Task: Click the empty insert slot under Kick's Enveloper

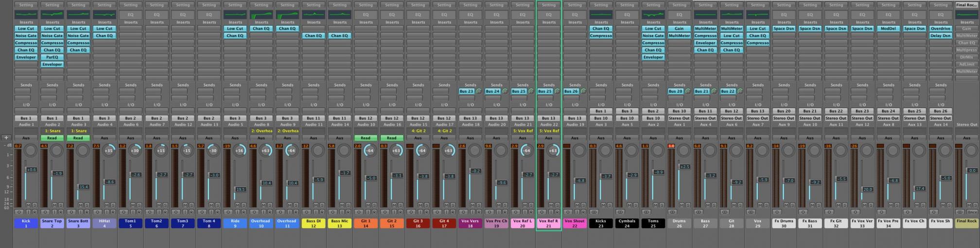Action: 26,65
